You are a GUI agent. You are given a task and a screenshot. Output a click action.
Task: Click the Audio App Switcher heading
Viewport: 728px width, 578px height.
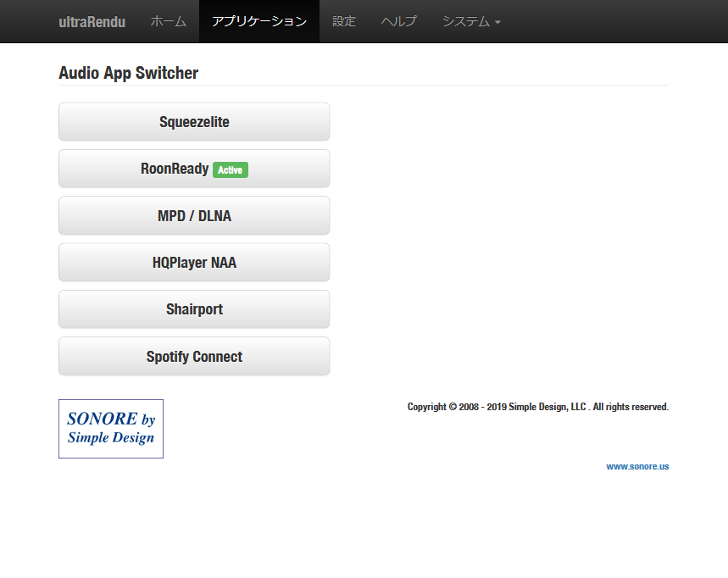[x=128, y=73]
